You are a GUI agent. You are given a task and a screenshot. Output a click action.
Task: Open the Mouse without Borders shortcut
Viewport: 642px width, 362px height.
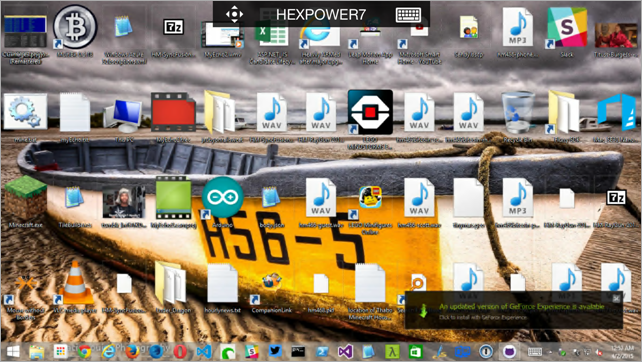click(25, 283)
